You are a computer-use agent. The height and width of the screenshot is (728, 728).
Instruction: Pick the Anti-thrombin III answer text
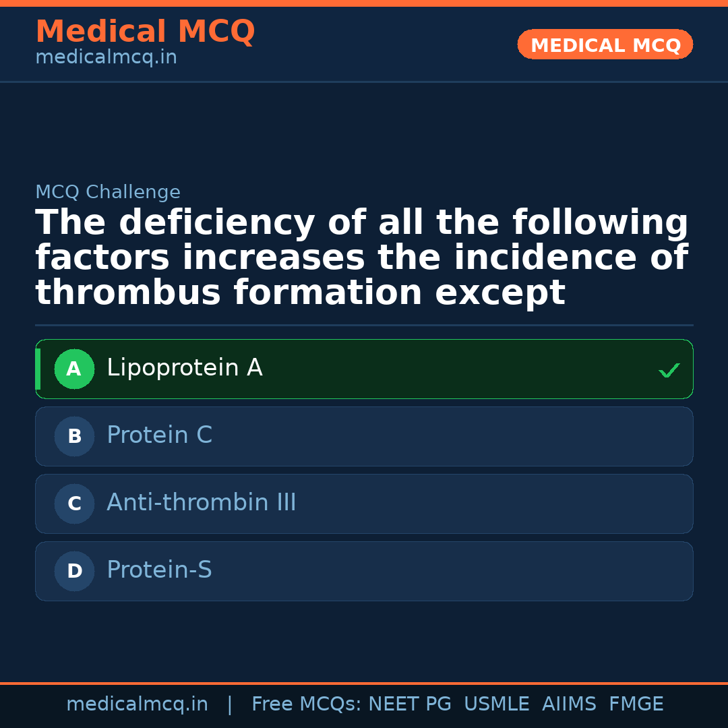click(x=201, y=503)
